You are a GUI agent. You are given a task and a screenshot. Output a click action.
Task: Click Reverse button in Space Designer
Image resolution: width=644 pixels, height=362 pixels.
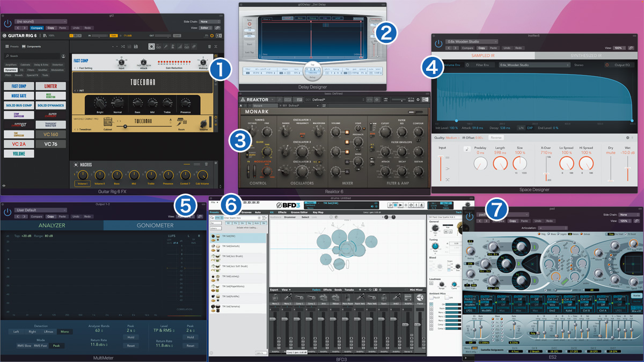click(496, 137)
